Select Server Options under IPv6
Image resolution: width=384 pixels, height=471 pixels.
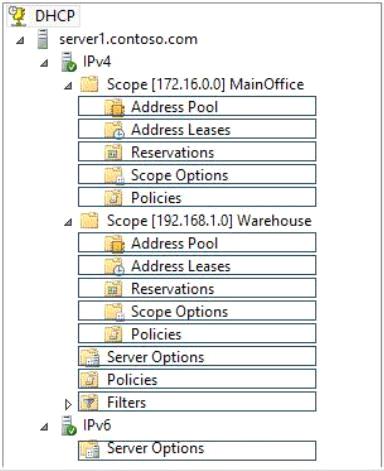coord(197,451)
